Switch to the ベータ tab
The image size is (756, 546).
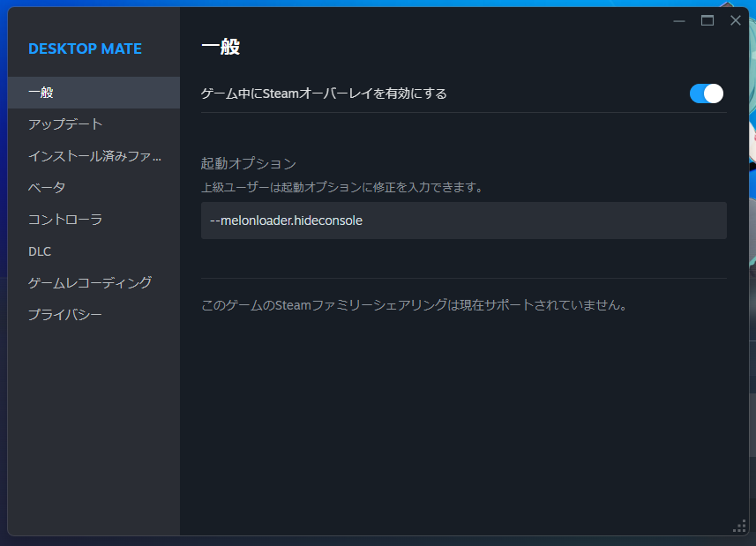click(94, 188)
